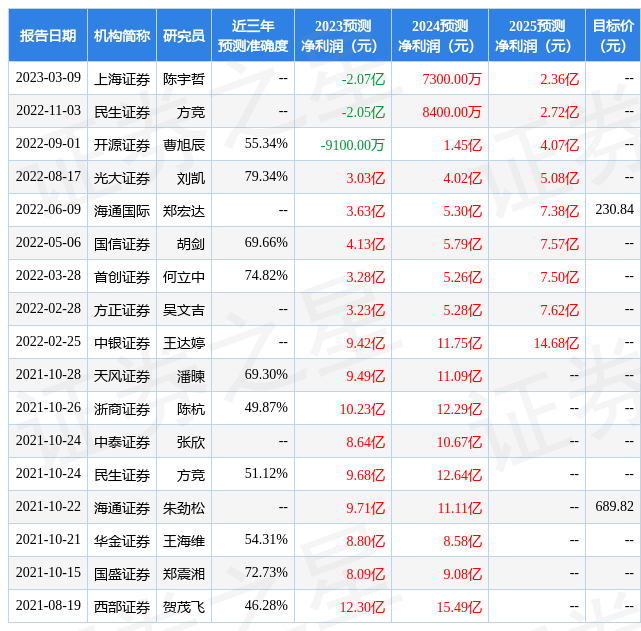Screen dimensions: 641x631
Task: Click the value -2.07亿
Action: point(363,79)
